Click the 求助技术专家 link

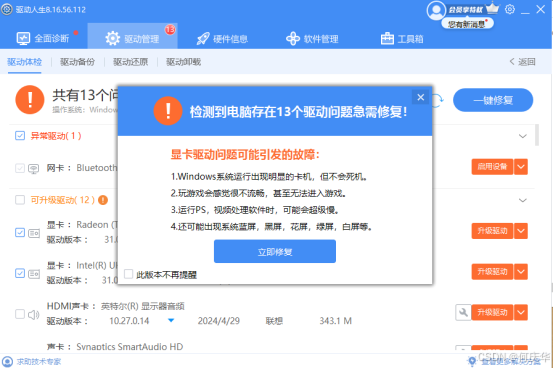(39, 361)
